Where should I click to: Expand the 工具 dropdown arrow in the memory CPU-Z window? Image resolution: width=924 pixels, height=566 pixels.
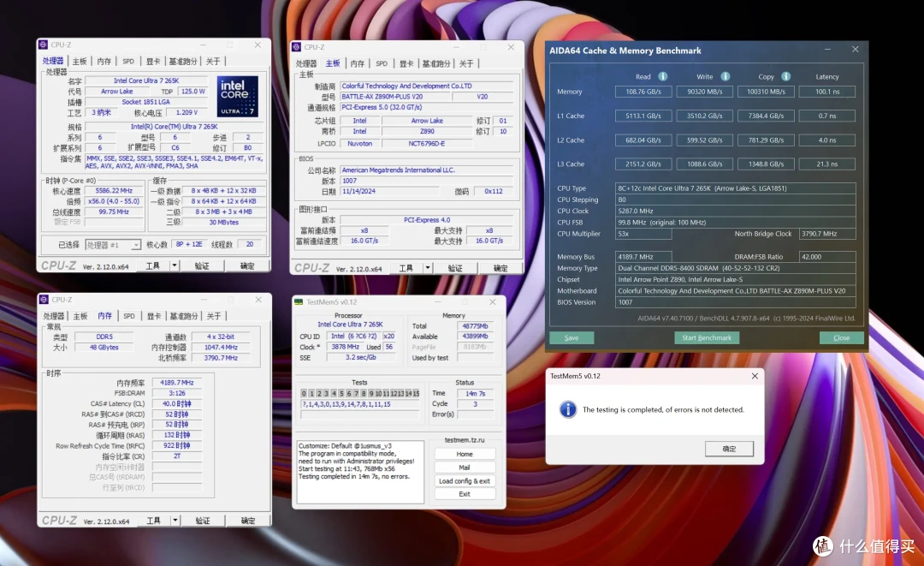(x=175, y=521)
